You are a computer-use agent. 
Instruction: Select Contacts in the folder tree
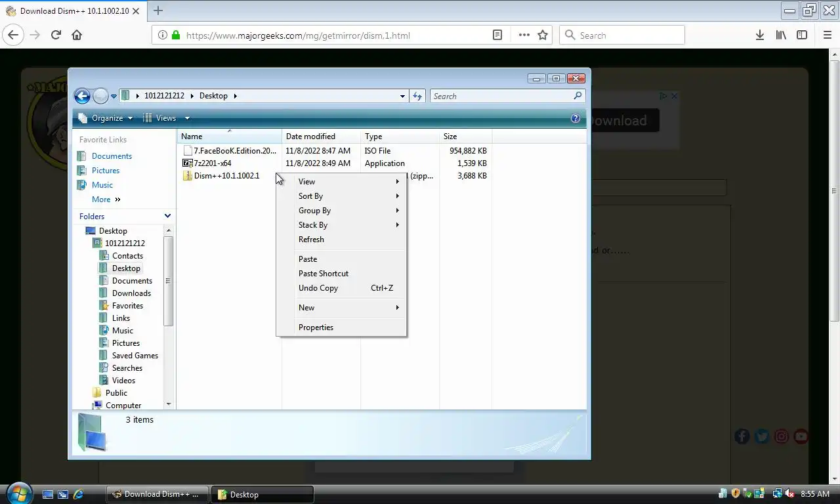click(127, 256)
